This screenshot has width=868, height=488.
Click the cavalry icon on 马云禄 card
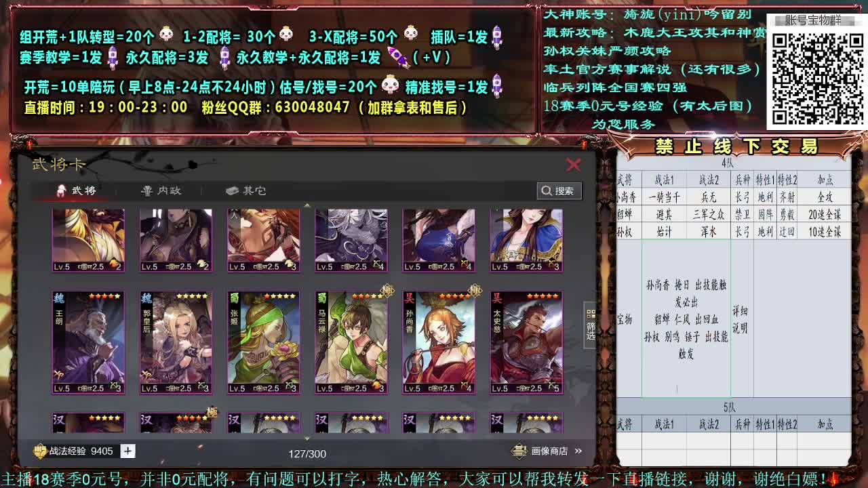pos(377,384)
